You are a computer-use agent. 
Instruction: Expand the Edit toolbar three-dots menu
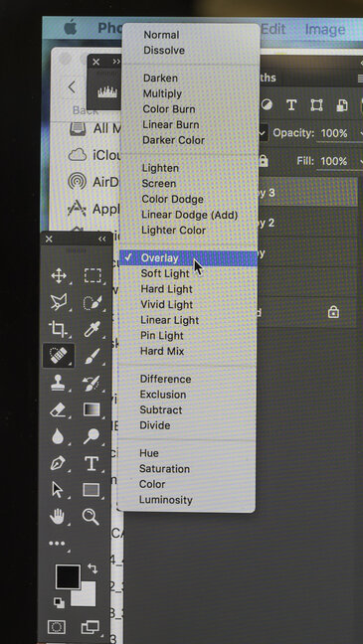[57, 544]
